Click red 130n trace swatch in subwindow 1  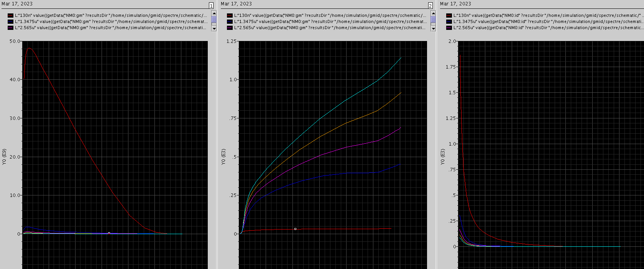tap(11, 16)
